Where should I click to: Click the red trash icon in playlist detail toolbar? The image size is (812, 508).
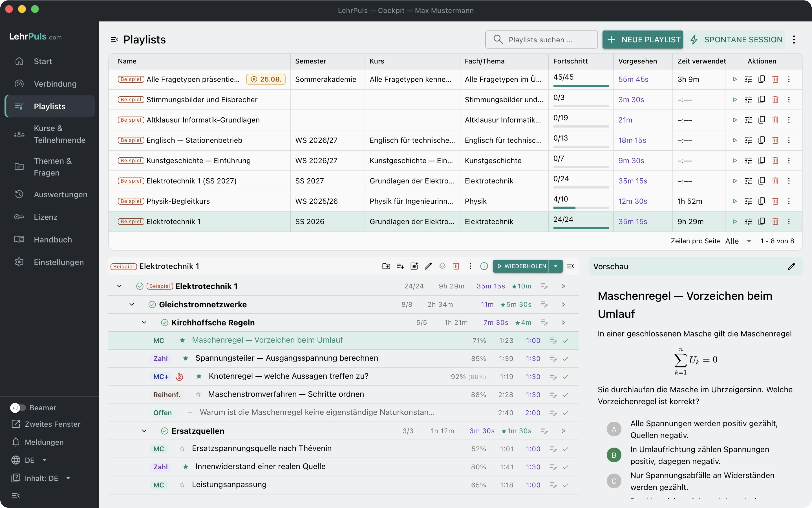456,266
